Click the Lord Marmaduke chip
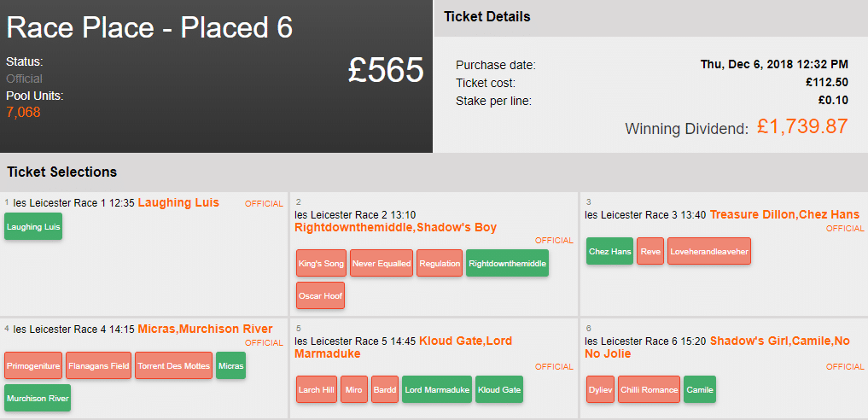The image size is (868, 420). click(x=436, y=390)
